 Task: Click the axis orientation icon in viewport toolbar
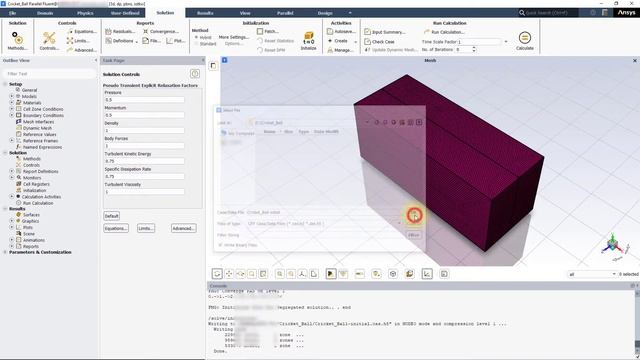pos(302,274)
